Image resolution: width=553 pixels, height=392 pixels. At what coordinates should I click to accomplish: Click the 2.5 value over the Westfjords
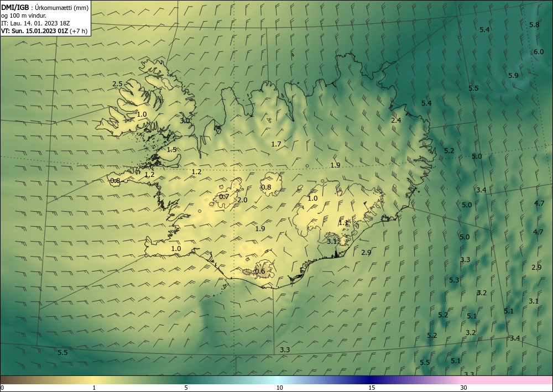[117, 84]
